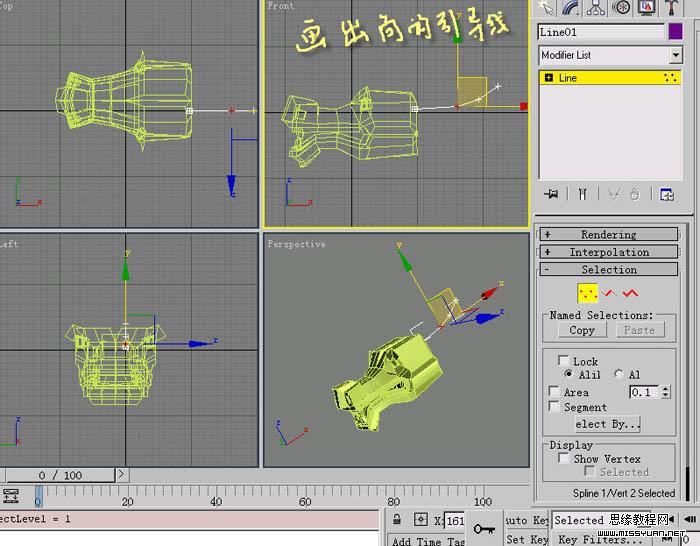
Task: Open the purple object color swatch
Action: (x=675, y=32)
